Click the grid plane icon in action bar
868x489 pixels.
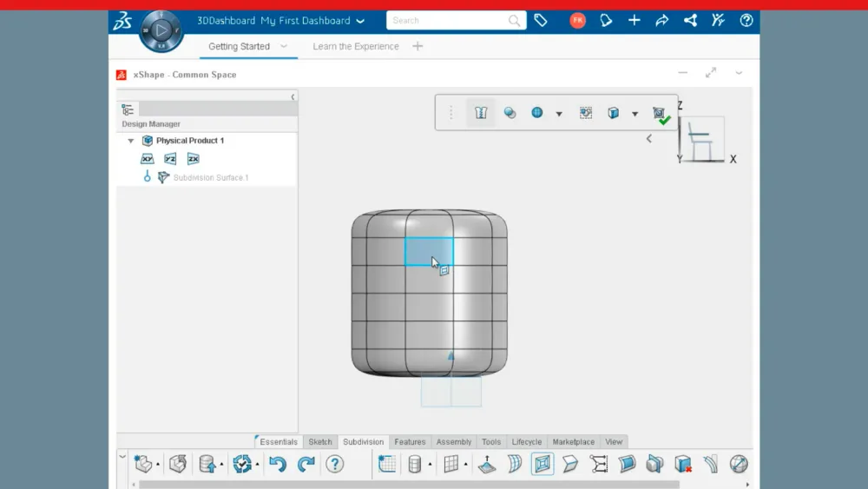tap(451, 464)
